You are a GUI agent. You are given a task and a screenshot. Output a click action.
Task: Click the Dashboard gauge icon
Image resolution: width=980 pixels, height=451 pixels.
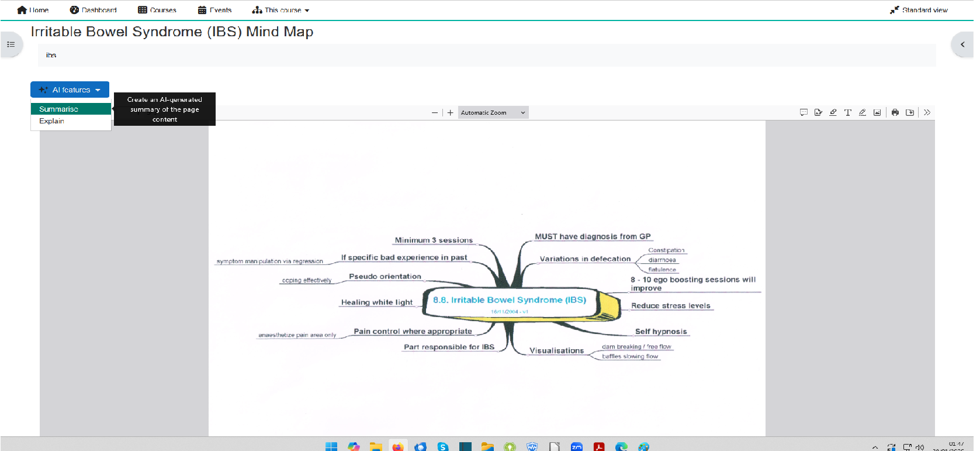pyautogui.click(x=74, y=10)
